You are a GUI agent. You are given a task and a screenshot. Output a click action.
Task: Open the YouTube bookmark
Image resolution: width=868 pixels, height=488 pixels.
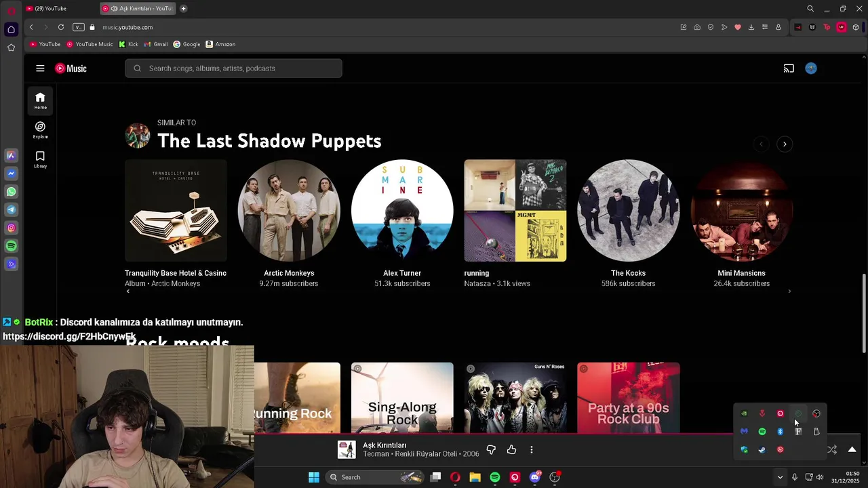(45, 44)
